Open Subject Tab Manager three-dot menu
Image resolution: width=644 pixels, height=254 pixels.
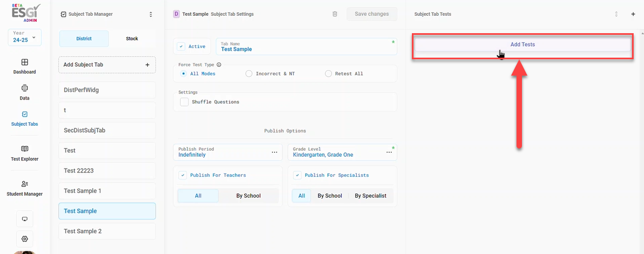point(151,14)
